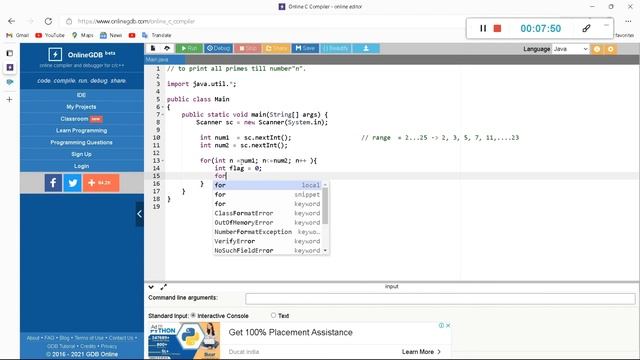
Task: Open the Translate bookmark
Action: tap(156, 36)
